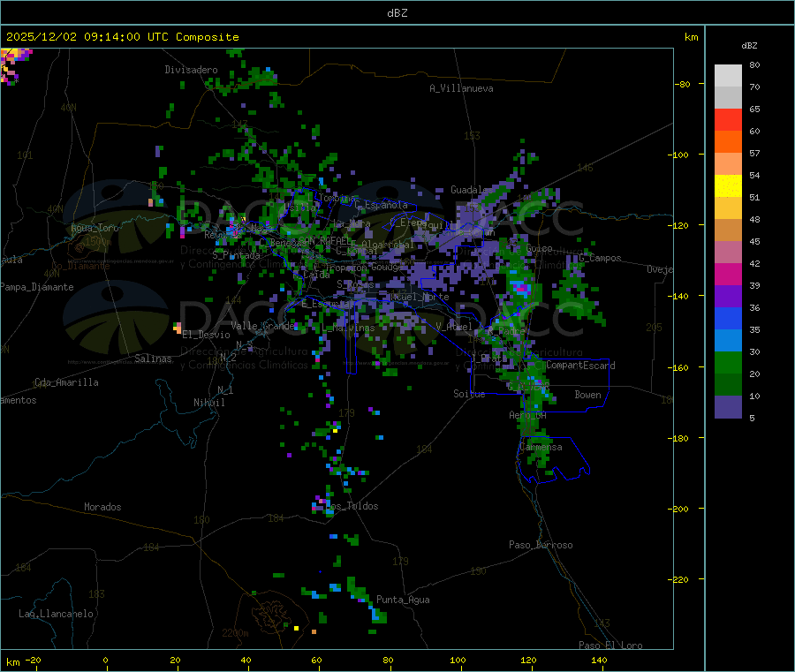Click the '60' tick on the bottom axis

point(316,660)
